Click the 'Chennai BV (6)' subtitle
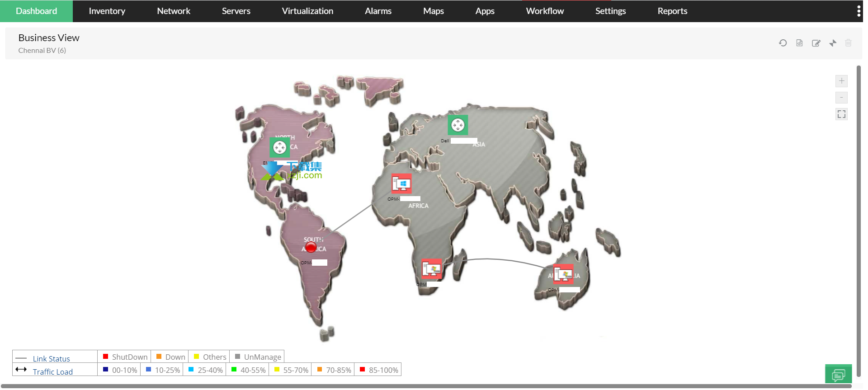 tap(42, 50)
